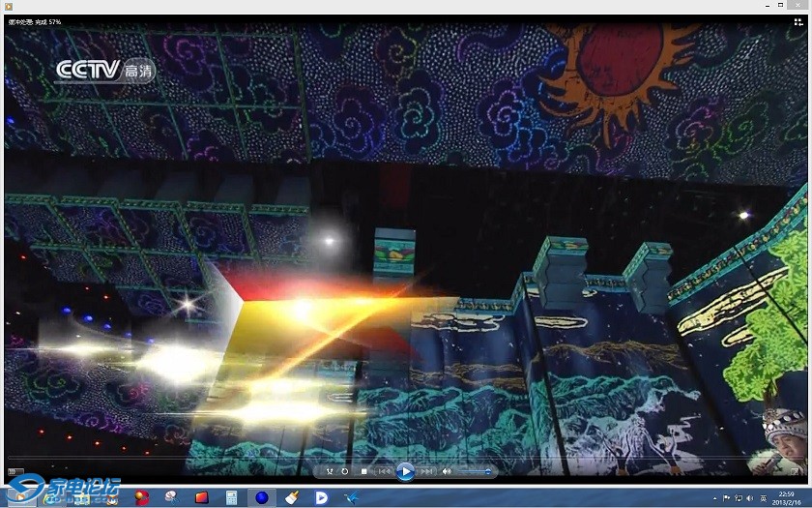This screenshot has height=508, width=812.
Task: Click the buffering status text showing 57%
Action: pos(35,21)
